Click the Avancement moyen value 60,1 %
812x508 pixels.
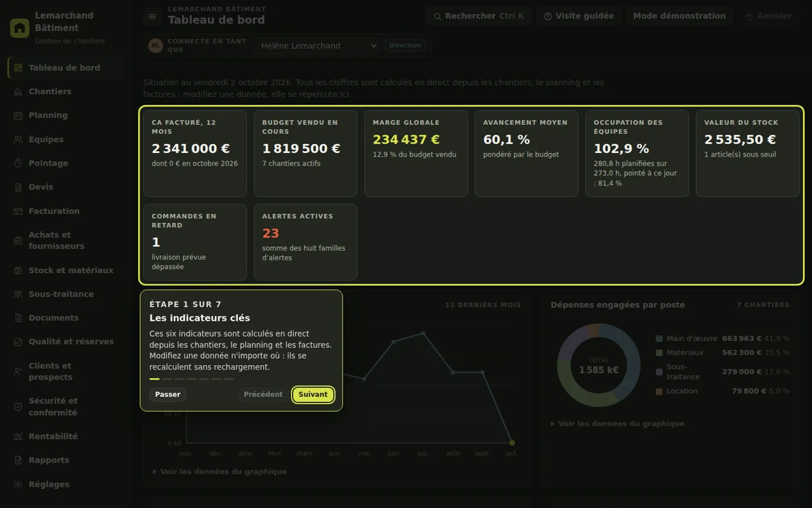(507, 140)
